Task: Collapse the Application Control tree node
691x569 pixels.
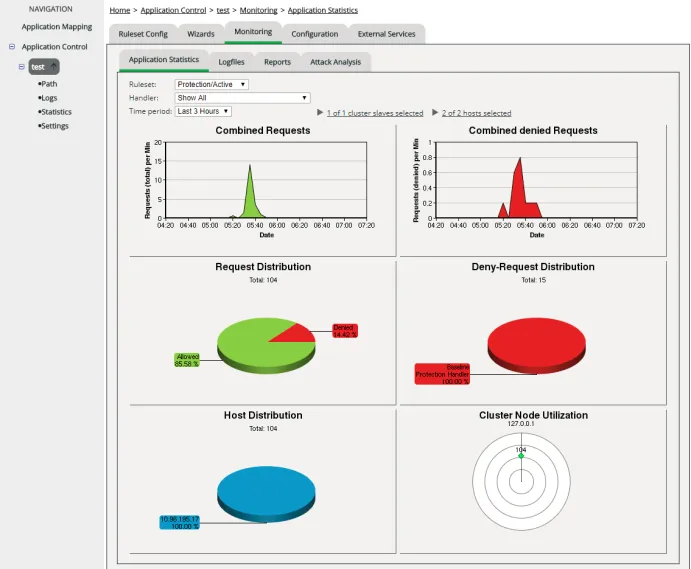Action: [x=12, y=46]
